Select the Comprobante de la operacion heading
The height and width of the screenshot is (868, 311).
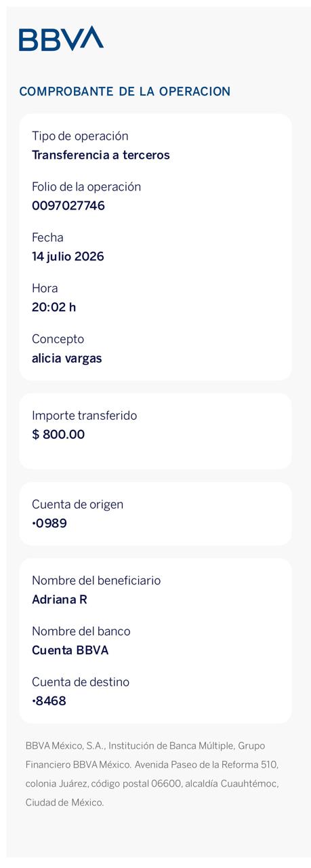(125, 92)
